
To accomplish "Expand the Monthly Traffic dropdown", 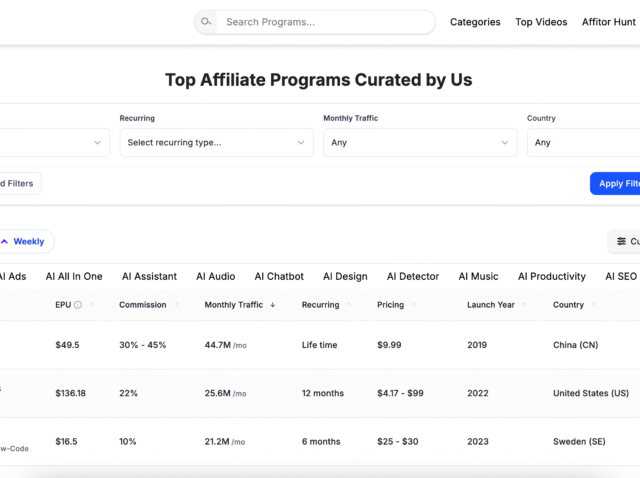I will 420,143.
